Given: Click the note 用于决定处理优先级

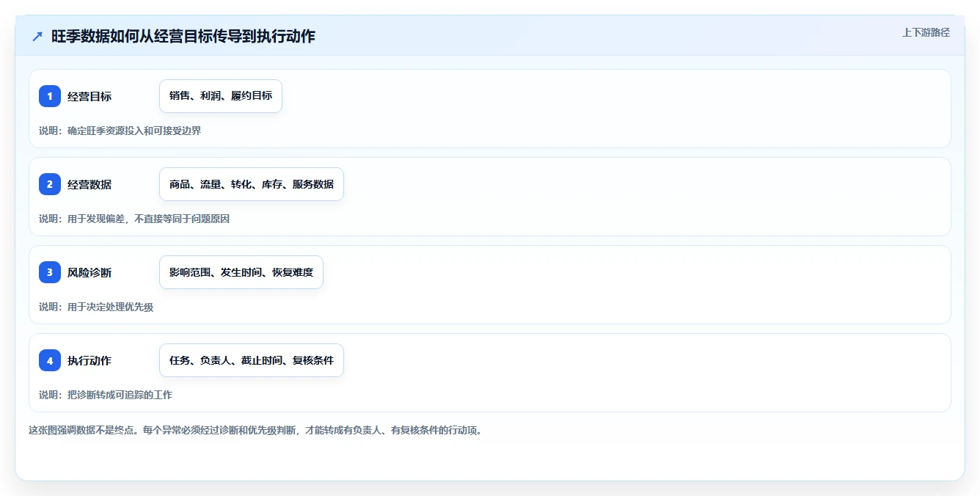Looking at the screenshot, I should 111,307.
